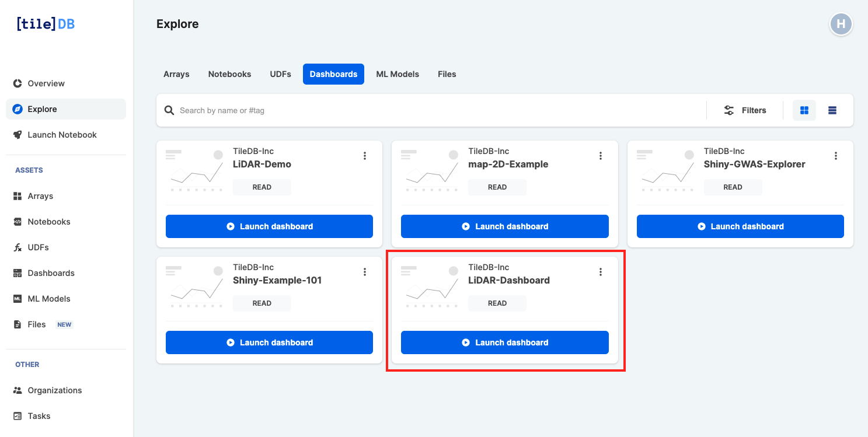Open the options menu for LiDAR-Dashboard
This screenshot has height=437, width=868.
[x=601, y=271]
